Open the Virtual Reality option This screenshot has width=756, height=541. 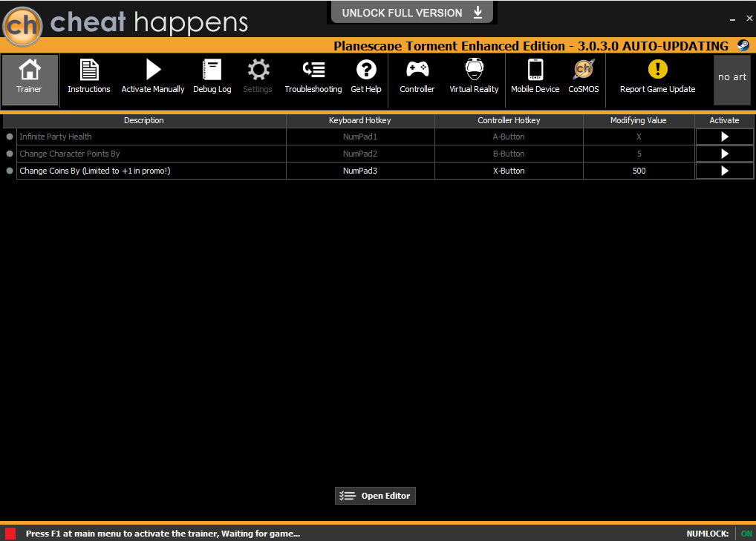474,77
